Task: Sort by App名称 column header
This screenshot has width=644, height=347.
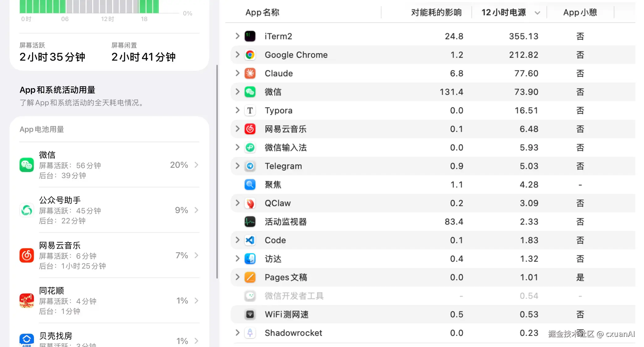Action: [262, 13]
